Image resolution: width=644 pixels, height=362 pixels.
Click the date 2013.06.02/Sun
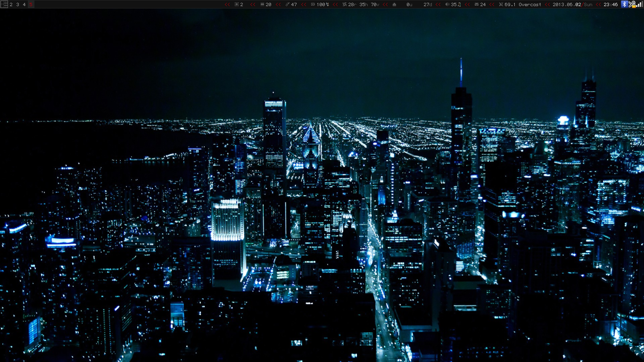[572, 4]
